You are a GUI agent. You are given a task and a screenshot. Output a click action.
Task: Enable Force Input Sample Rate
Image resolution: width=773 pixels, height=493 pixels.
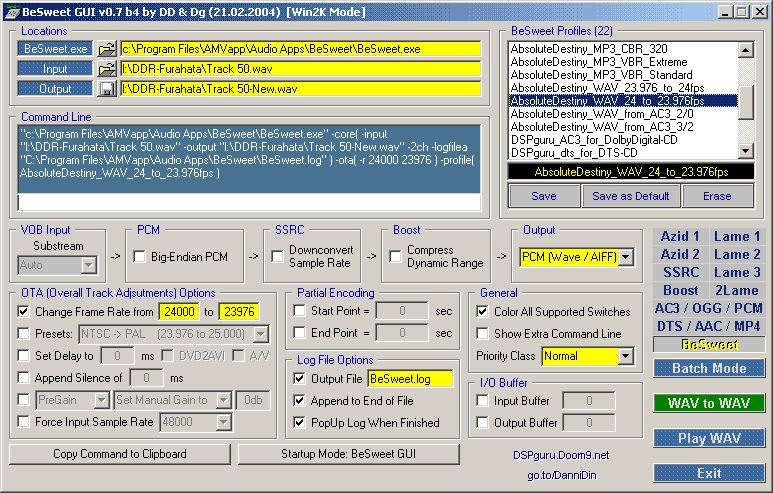coord(23,422)
